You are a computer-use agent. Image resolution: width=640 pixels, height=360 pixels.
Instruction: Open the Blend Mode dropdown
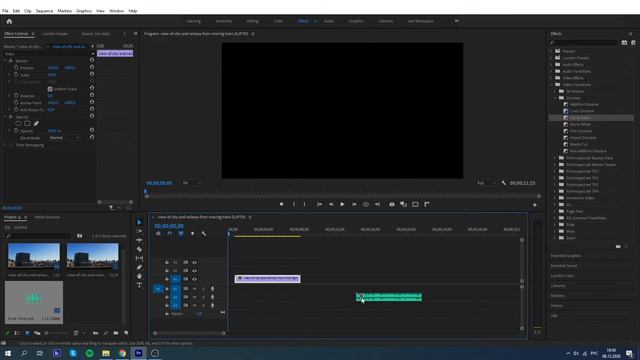tap(64, 138)
